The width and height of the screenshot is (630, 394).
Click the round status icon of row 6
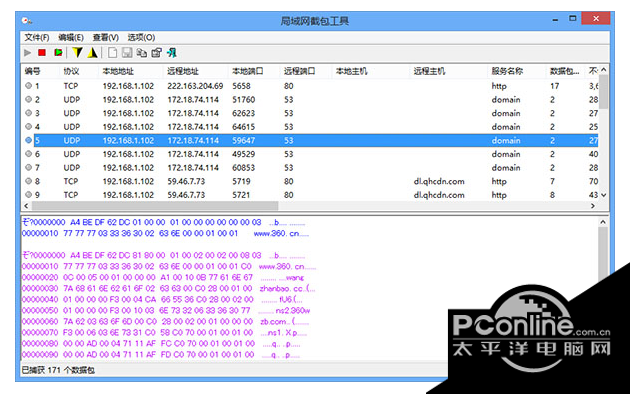(x=28, y=154)
